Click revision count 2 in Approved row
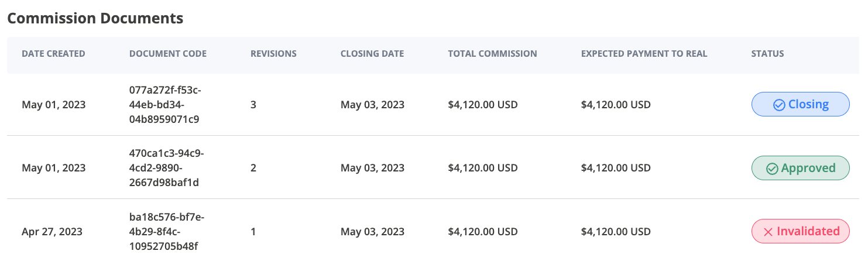 tap(253, 168)
